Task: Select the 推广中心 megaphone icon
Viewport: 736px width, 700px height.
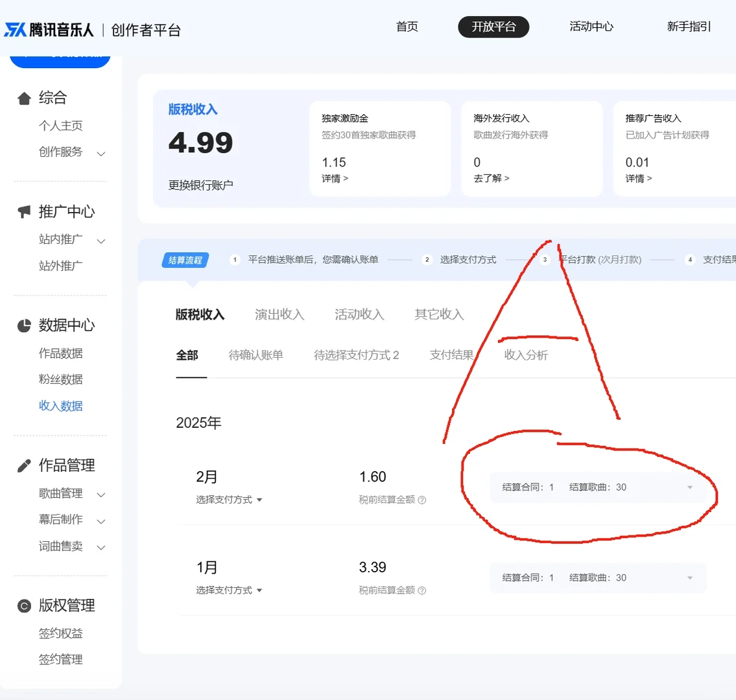Action: [24, 211]
